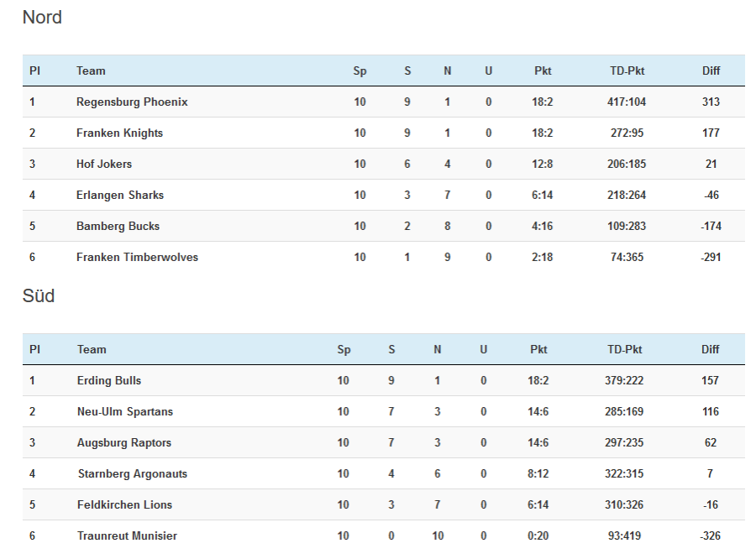This screenshot has height=559, width=756.
Task: Click on Erlangen Sharks team name
Action: tap(120, 196)
